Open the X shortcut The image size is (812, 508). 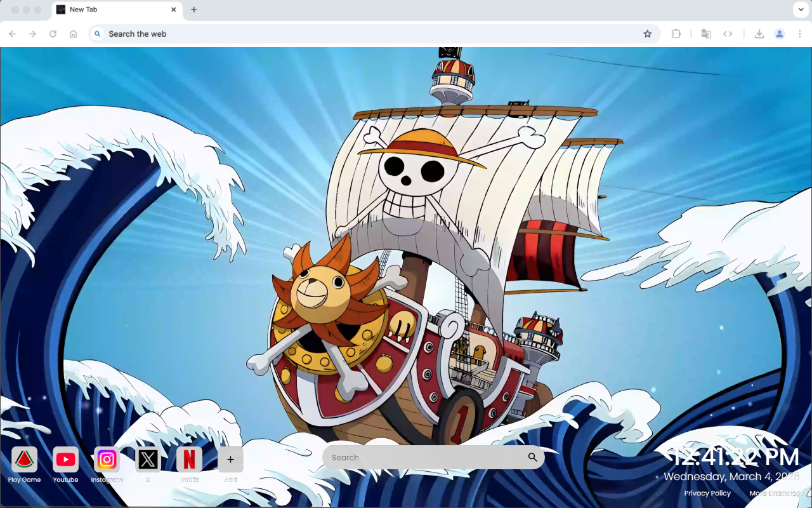click(x=148, y=459)
